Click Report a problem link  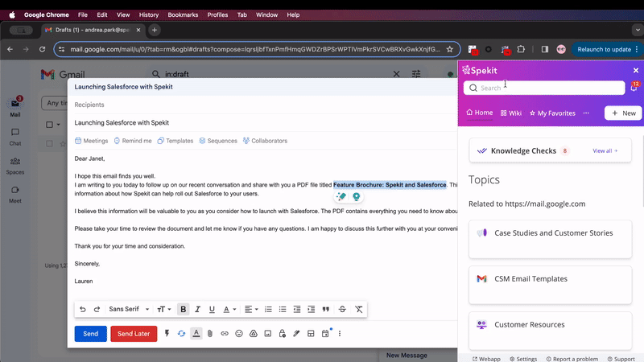[x=572, y=359]
